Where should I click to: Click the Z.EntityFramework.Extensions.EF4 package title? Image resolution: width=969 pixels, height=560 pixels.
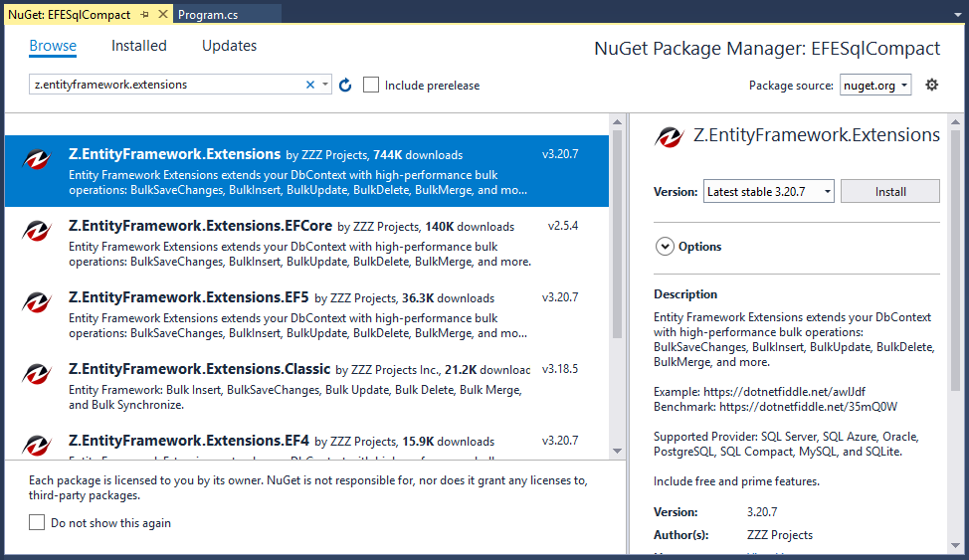188,441
